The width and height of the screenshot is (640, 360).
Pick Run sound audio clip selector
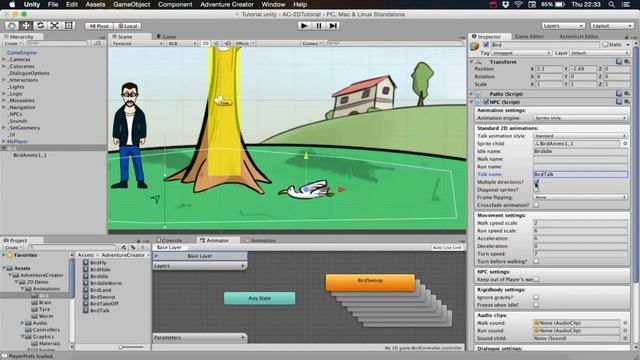625,331
